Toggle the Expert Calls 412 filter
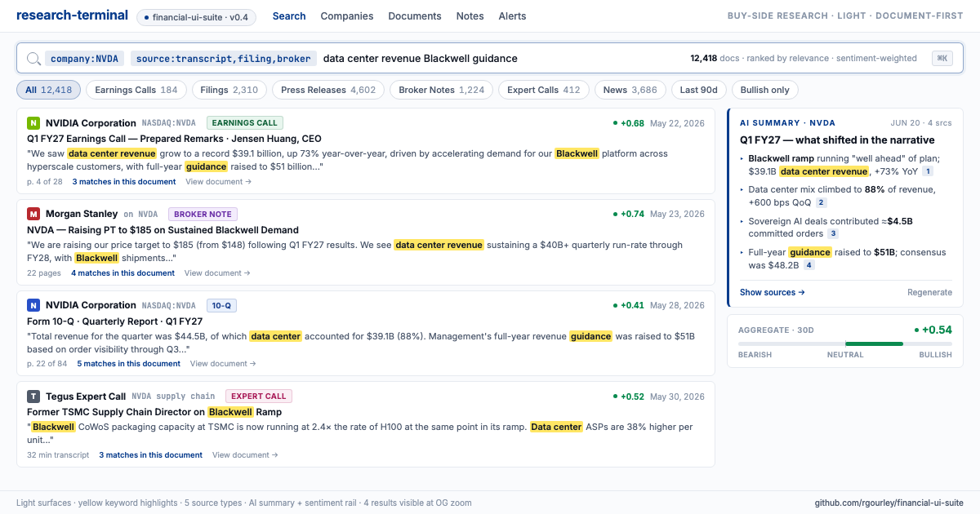Screen dimensions: 980x514 pyautogui.click(x=544, y=90)
